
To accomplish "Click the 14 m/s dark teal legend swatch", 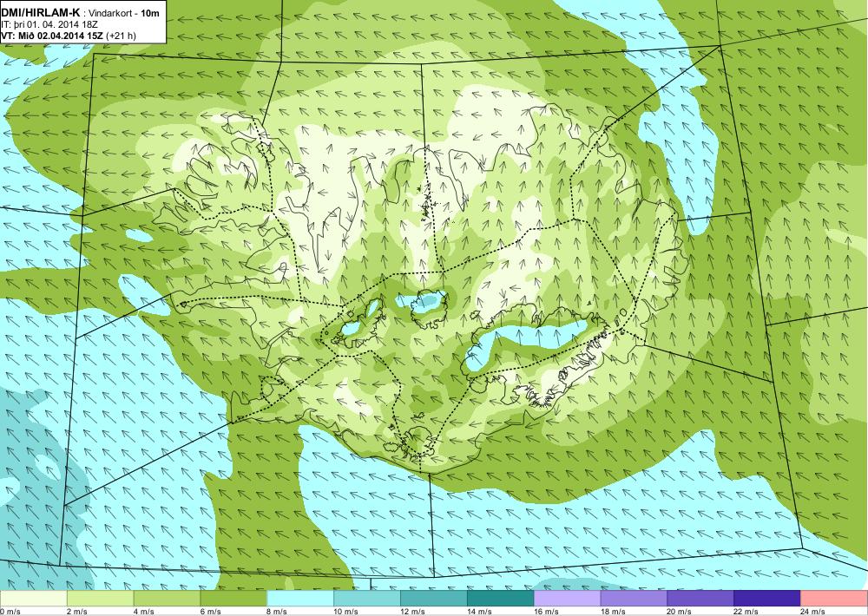I will (501, 599).
